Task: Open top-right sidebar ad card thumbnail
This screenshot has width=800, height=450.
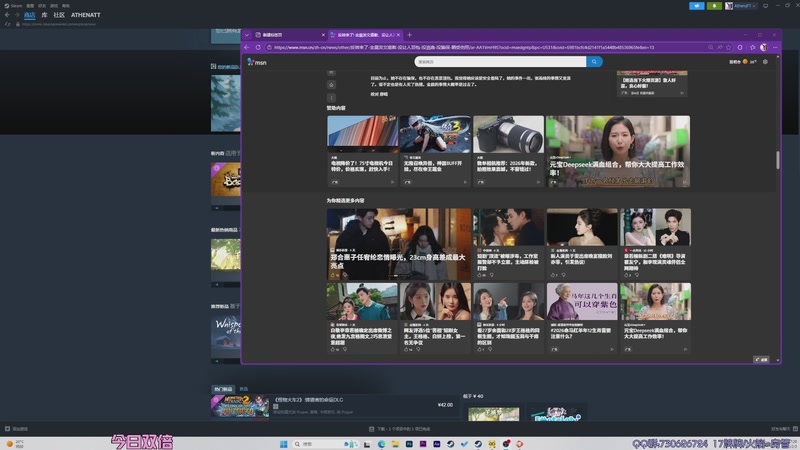Action: point(652,73)
